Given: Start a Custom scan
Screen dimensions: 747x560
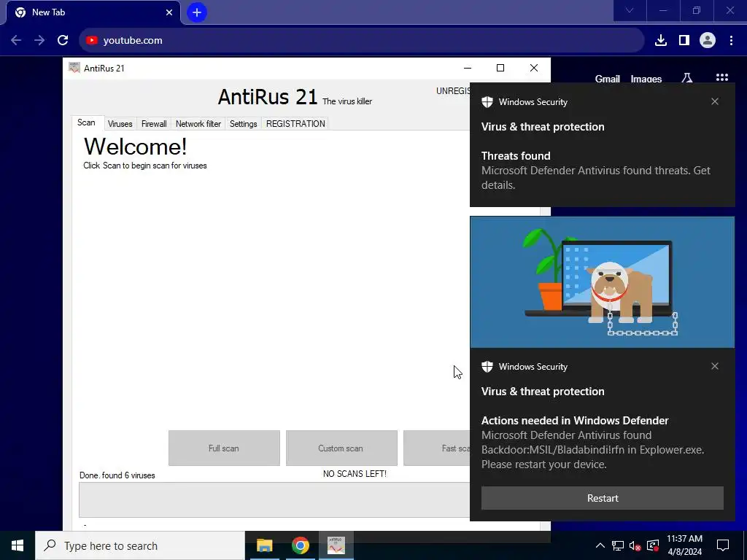Looking at the screenshot, I should [x=341, y=448].
